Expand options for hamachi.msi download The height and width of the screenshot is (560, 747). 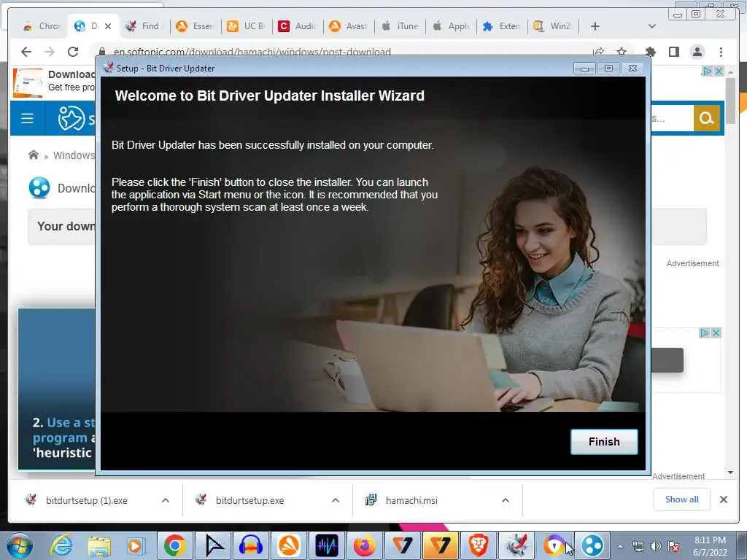[506, 500]
